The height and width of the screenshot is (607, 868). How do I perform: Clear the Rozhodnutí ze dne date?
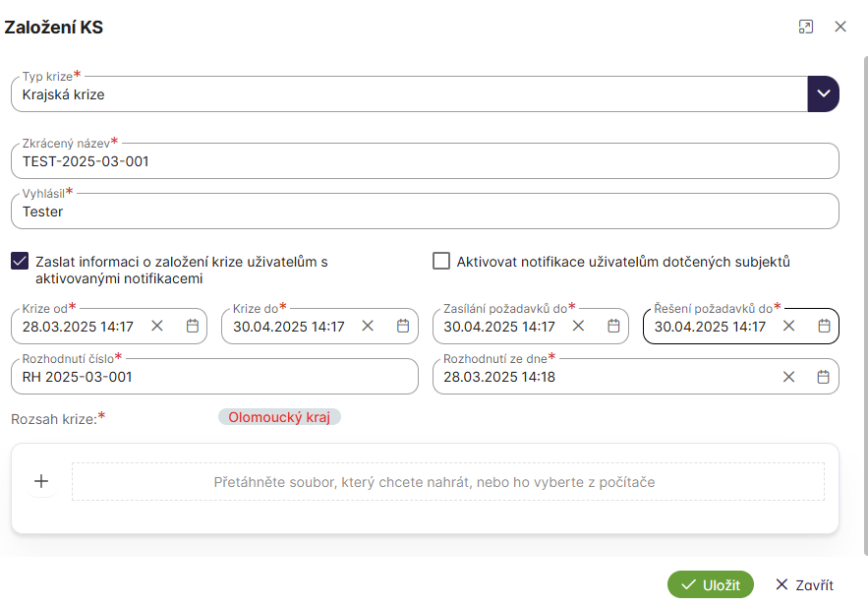[x=788, y=376]
